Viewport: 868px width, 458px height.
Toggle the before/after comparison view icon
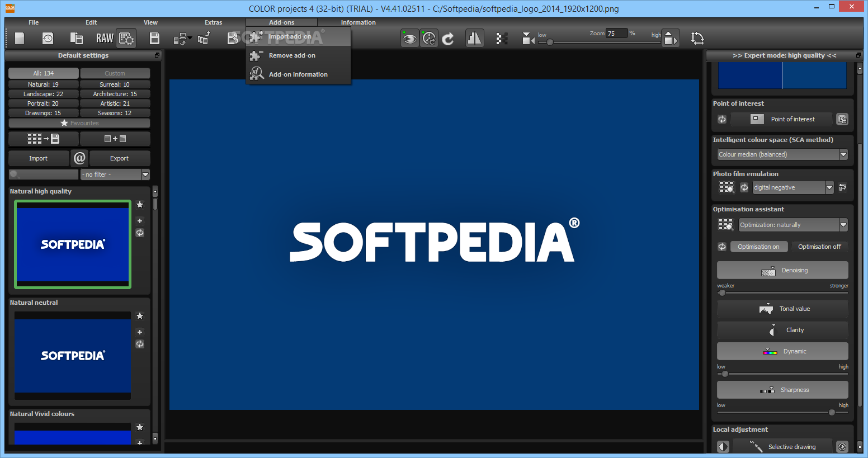pos(474,38)
